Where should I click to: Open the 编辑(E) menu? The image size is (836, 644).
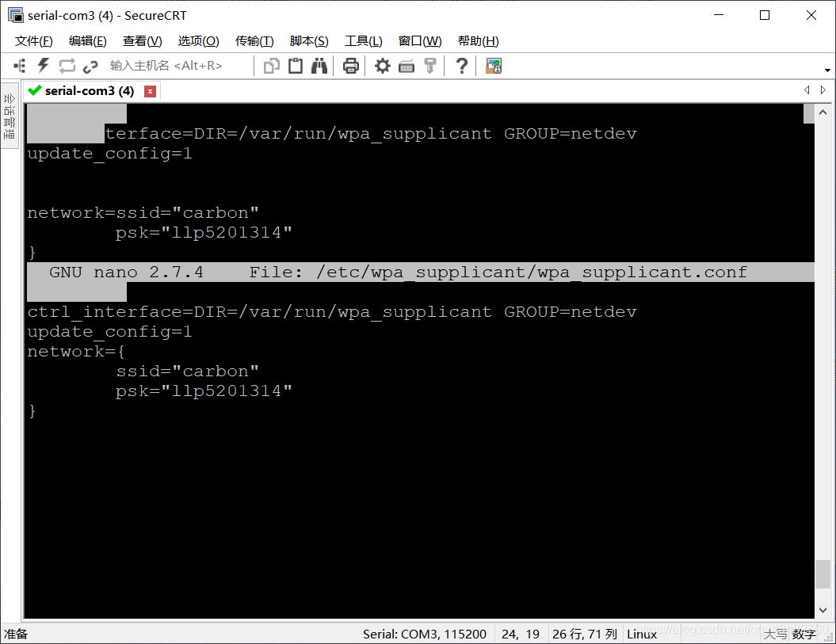click(x=87, y=41)
